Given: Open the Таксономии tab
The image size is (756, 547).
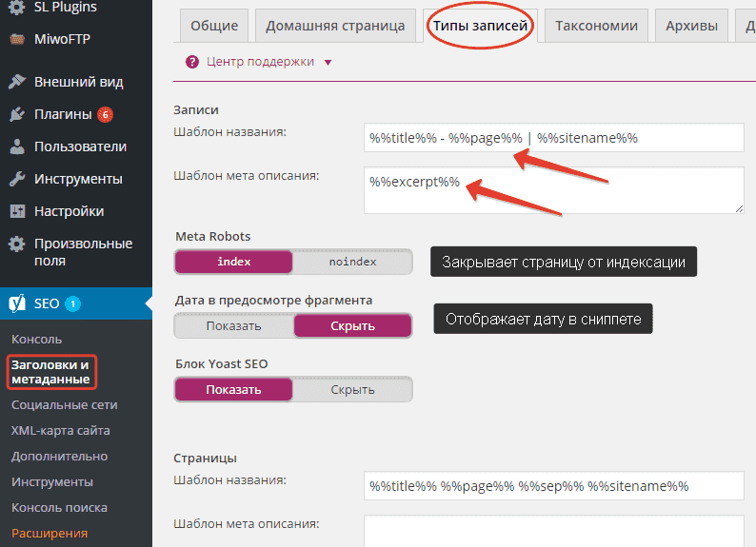Looking at the screenshot, I should 596,26.
